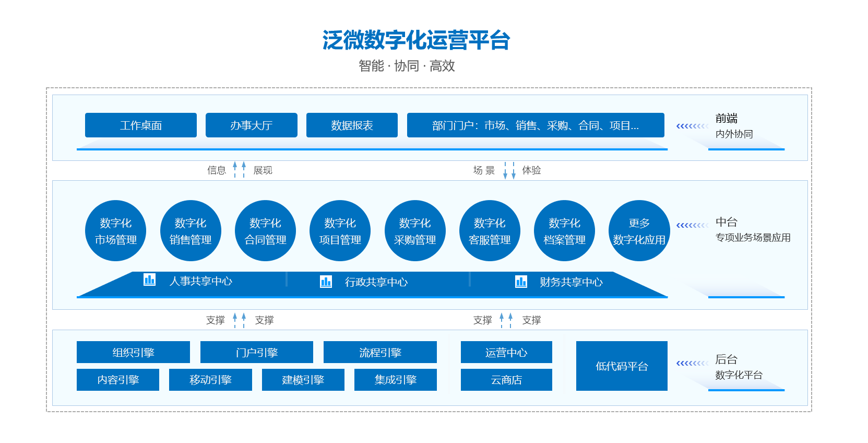868x443 pixels.
Task: Open the 工作桌面 block
Action: [x=141, y=125]
